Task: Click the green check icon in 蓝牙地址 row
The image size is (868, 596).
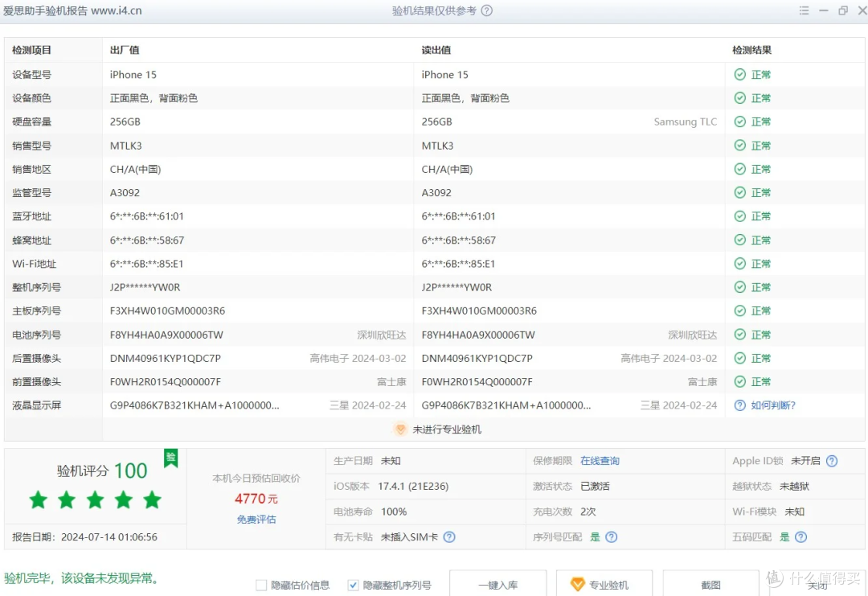Action: point(739,216)
